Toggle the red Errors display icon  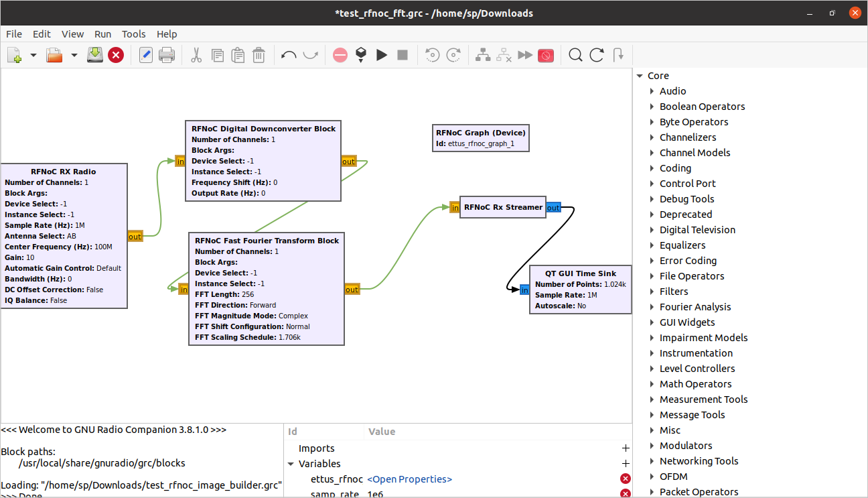340,55
